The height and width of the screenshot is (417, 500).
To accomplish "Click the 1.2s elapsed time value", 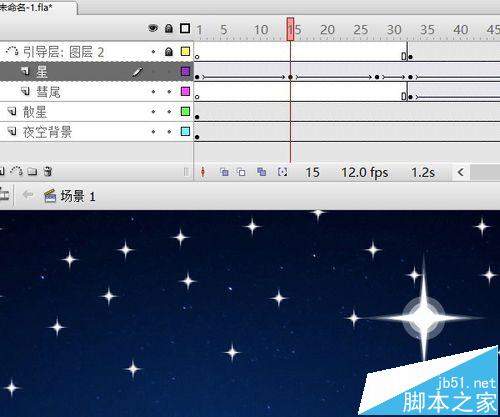I will [423, 173].
